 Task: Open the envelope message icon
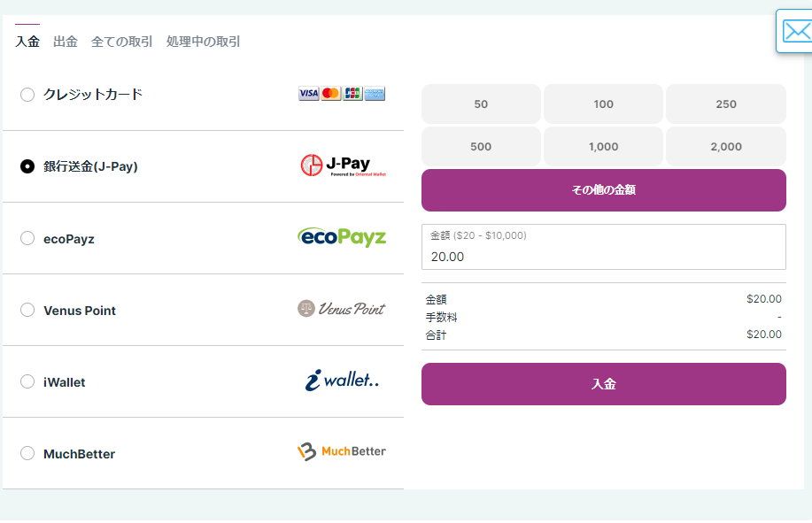[x=796, y=32]
